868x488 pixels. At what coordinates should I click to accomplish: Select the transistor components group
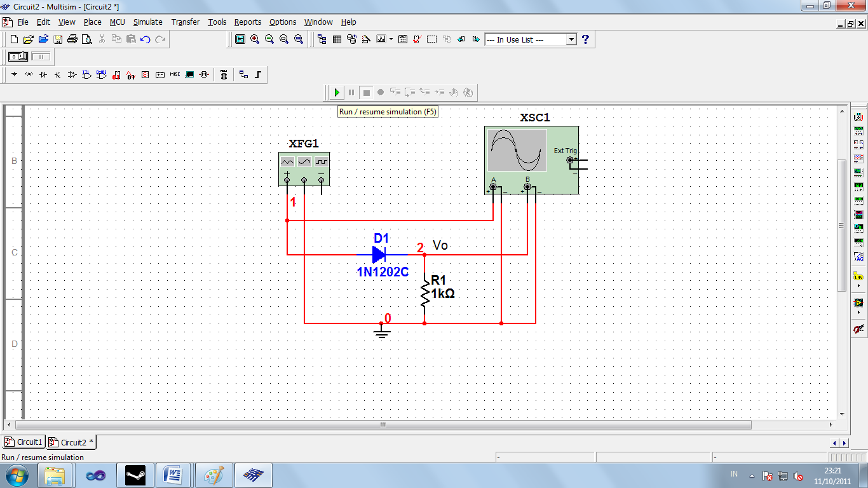point(56,74)
